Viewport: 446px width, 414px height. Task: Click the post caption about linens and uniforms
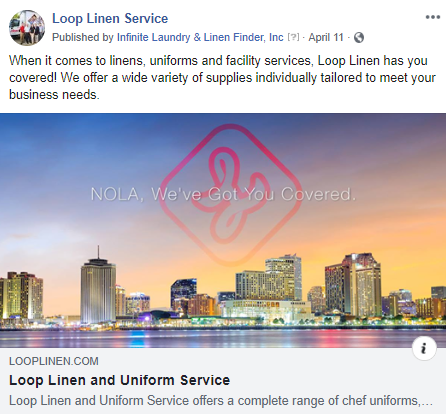tap(222, 78)
